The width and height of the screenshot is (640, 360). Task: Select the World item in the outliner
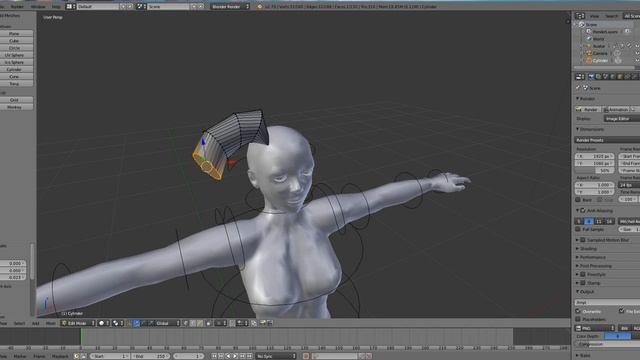coord(599,39)
